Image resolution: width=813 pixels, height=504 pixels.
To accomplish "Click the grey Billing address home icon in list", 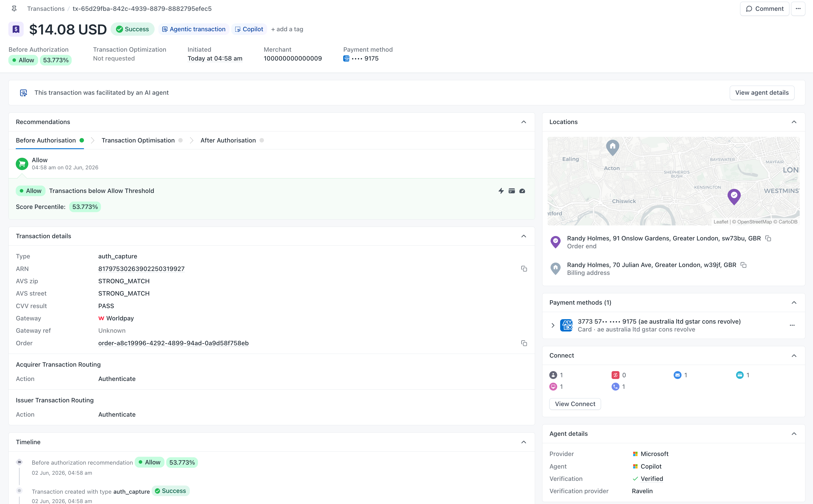I will point(555,269).
